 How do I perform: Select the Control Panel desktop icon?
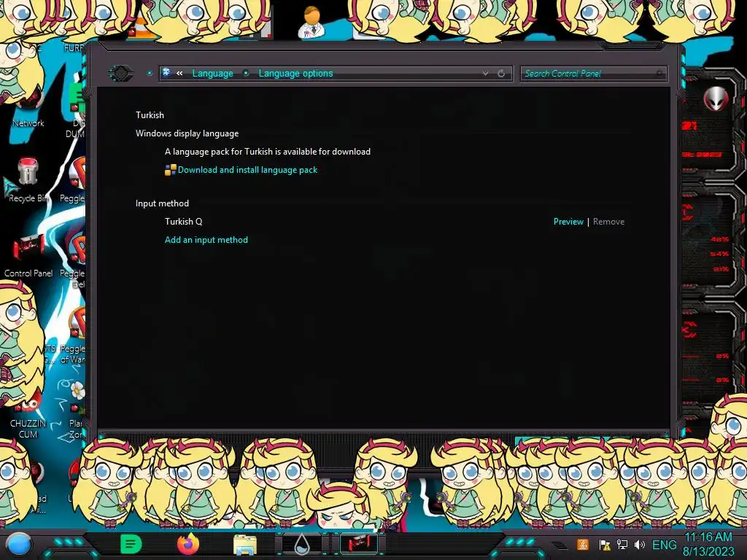point(28,257)
